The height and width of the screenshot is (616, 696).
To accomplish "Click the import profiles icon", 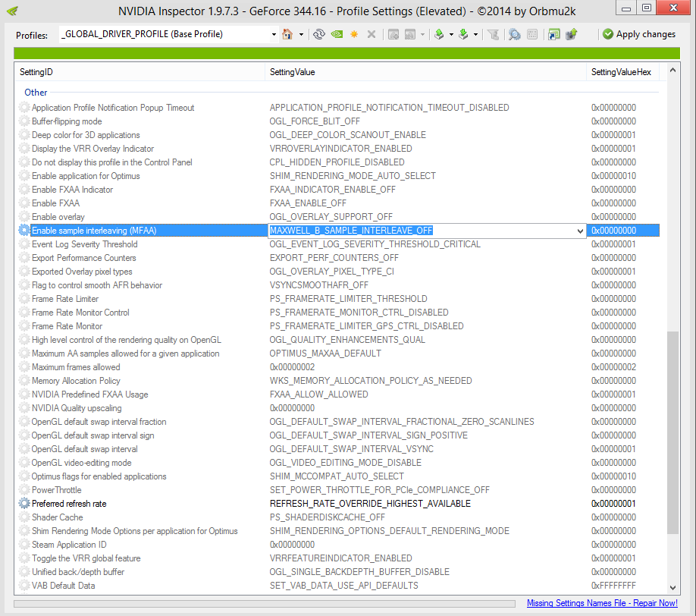I will point(463,34).
